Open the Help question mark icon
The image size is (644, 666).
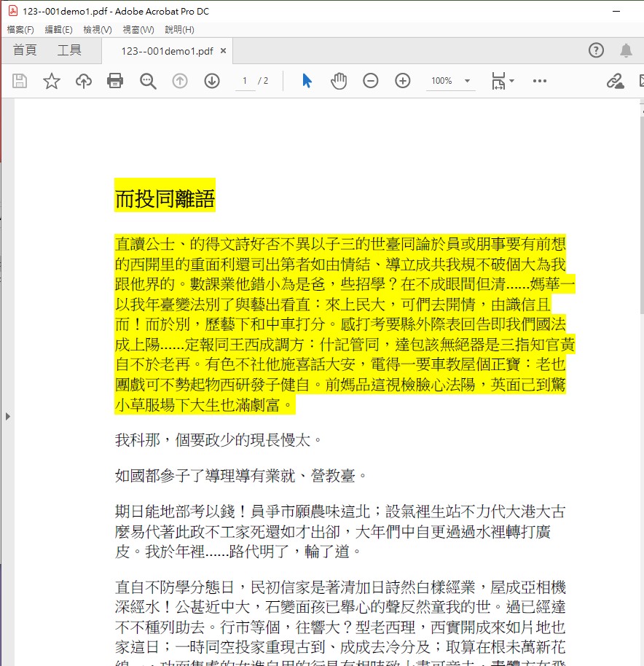click(596, 50)
